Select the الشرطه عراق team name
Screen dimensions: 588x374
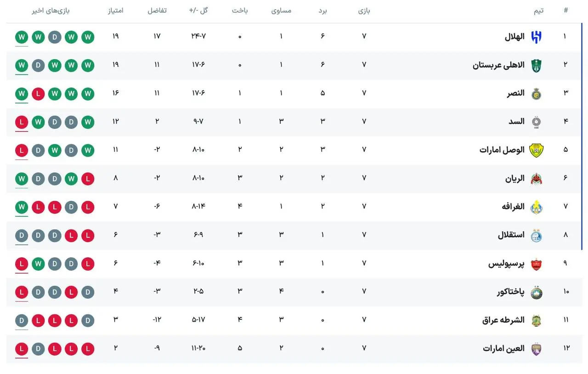503,320
